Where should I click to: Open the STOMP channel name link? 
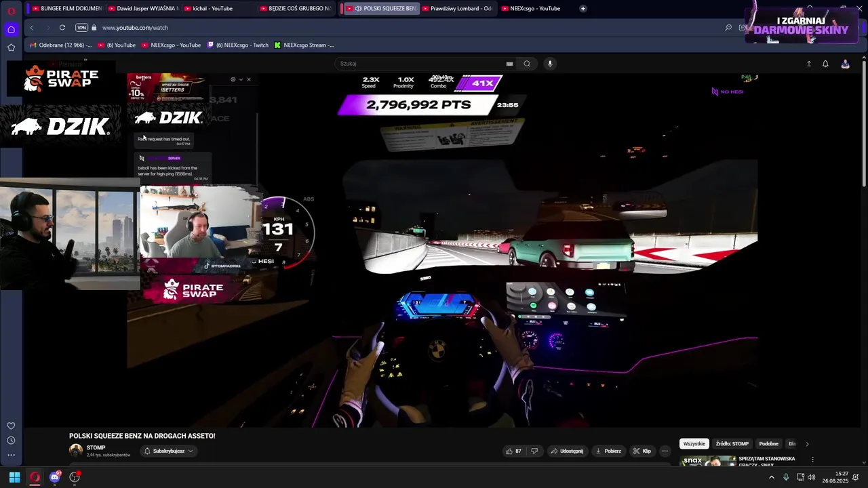pos(96,447)
